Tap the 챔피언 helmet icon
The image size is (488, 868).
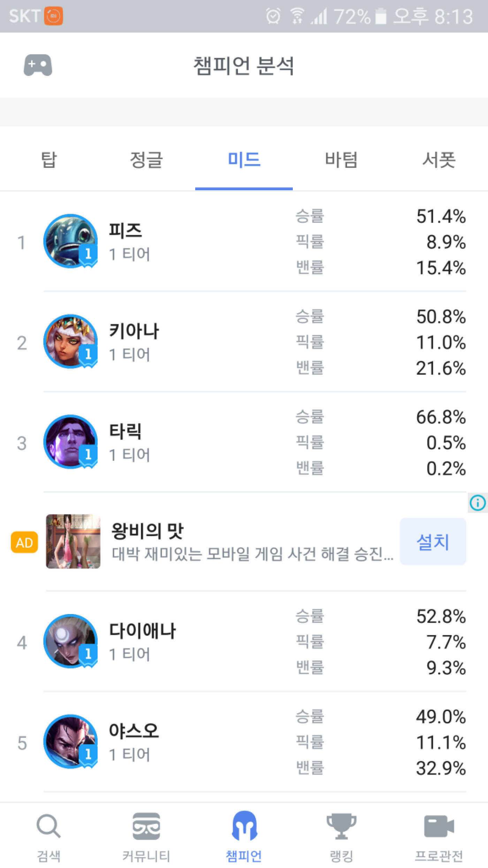[244, 826]
